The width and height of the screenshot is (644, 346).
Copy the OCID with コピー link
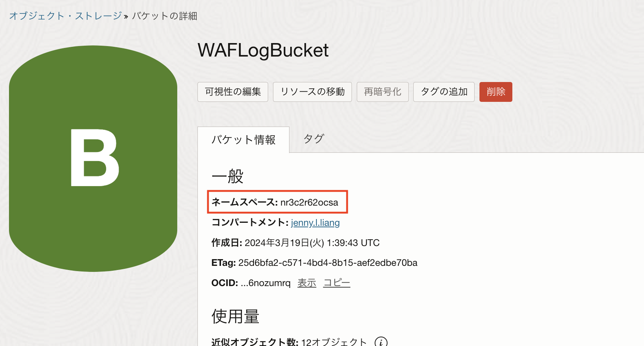[337, 283]
